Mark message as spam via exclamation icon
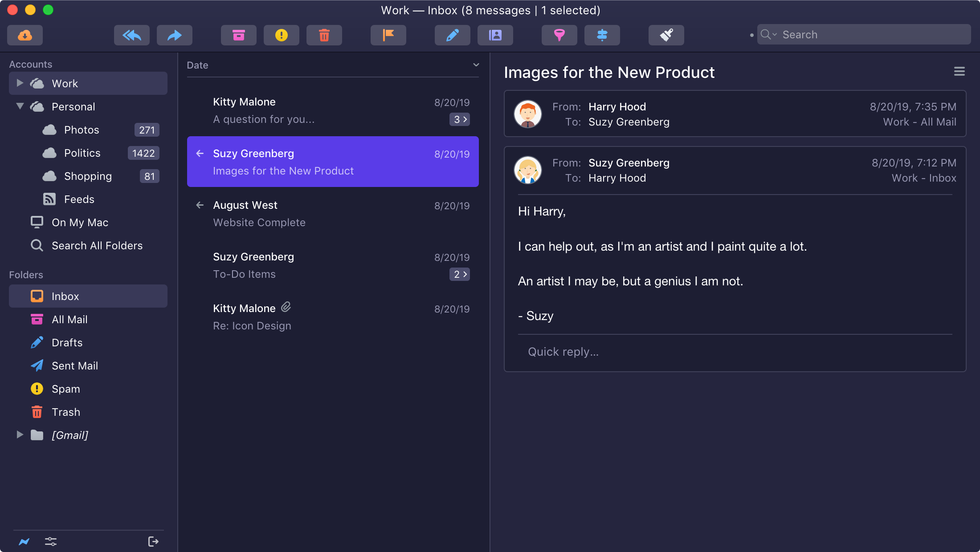Screen dimensions: 980x552 point(281,35)
